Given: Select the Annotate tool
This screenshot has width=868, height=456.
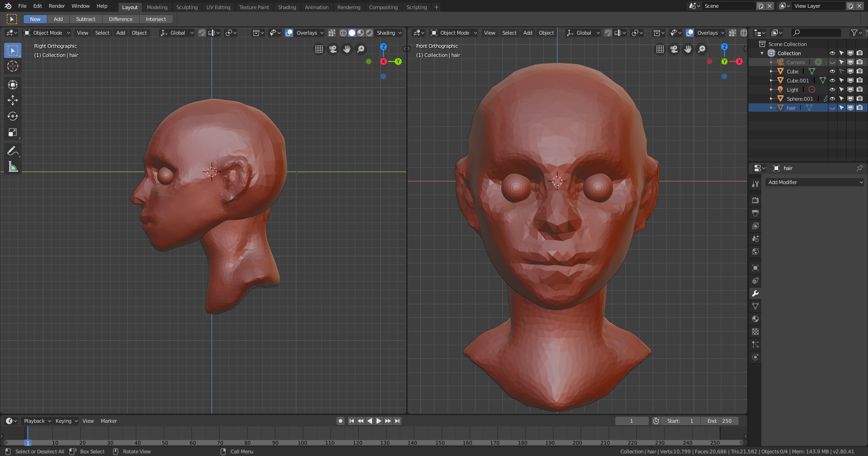Looking at the screenshot, I should [x=13, y=151].
